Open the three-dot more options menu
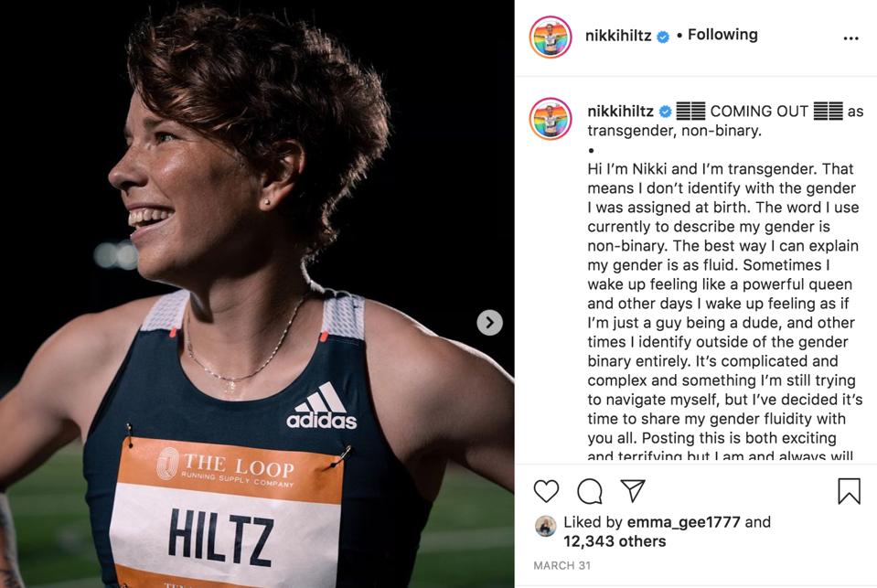 [850, 38]
